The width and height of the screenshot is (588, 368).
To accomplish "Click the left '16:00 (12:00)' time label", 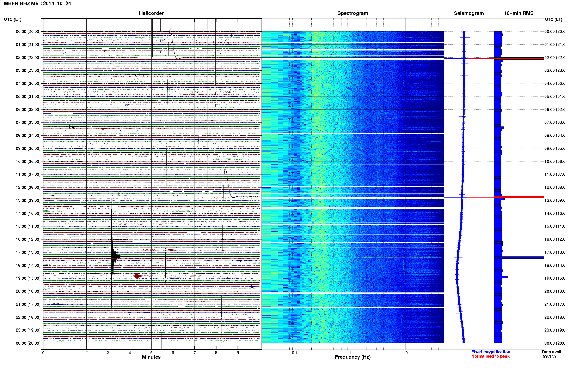I will point(28,239).
